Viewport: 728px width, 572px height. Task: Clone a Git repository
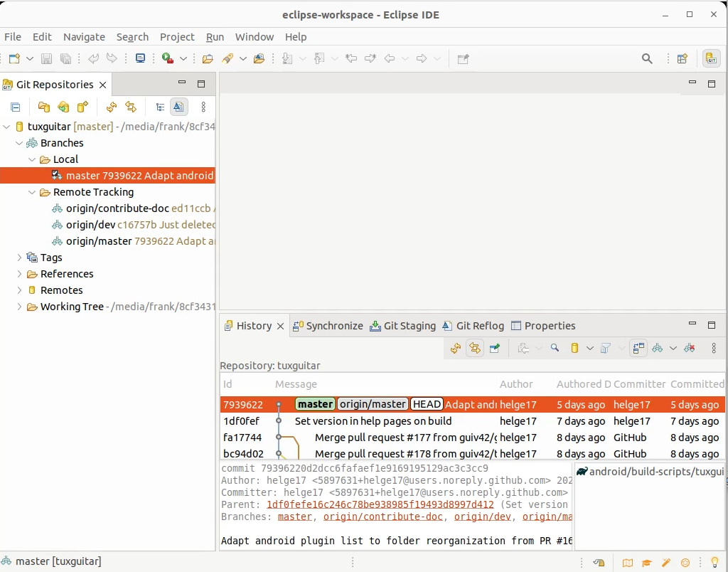click(63, 107)
